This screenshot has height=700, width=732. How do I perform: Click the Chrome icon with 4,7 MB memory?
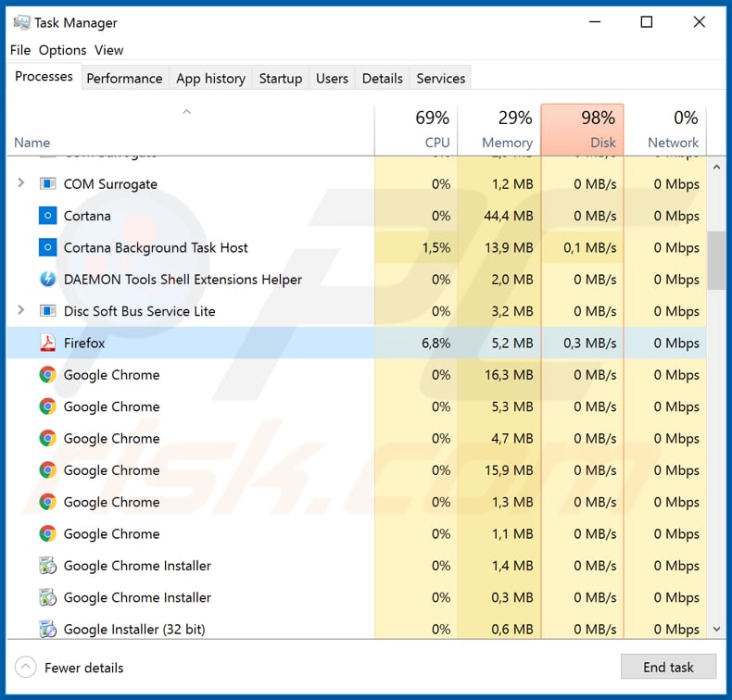pyautogui.click(x=47, y=438)
